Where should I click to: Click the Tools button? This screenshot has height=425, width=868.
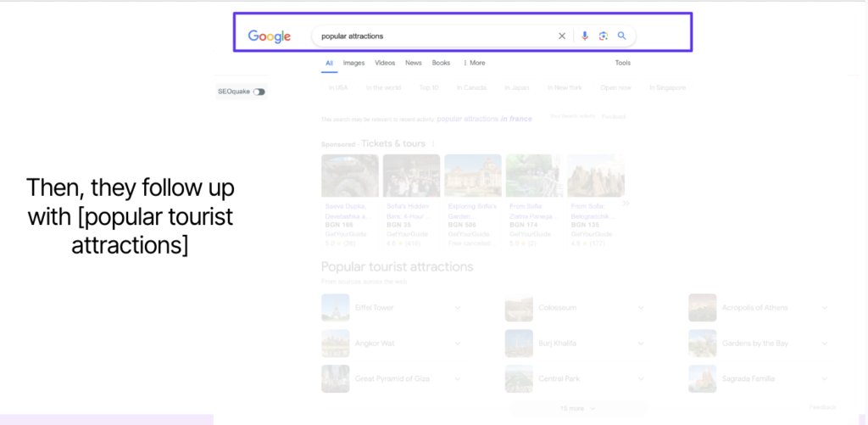[x=622, y=63]
